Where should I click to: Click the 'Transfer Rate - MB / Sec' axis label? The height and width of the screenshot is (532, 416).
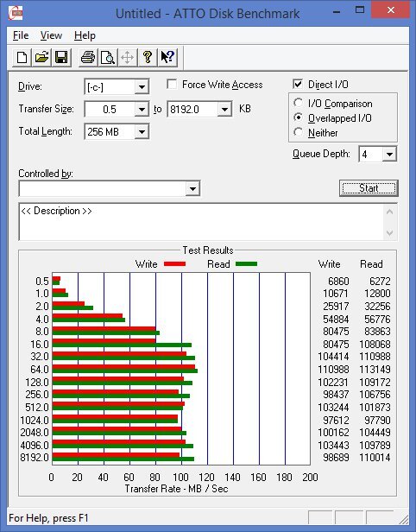tap(176, 489)
